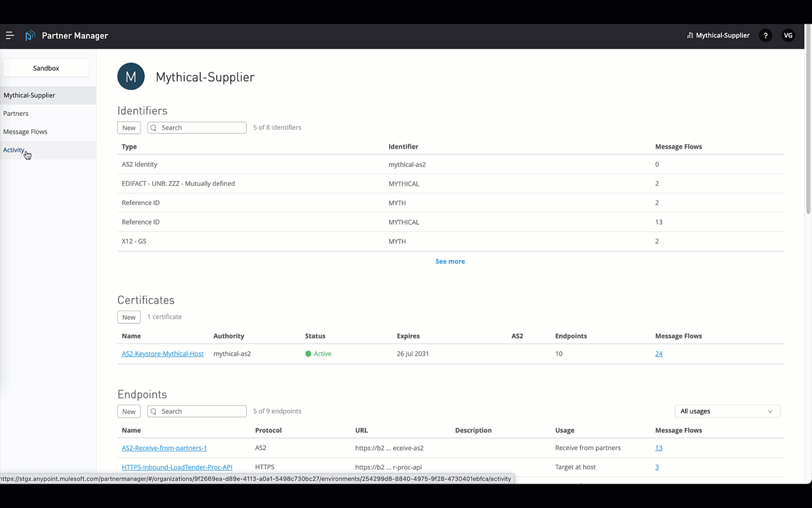Click the Partner Manager logo icon
Screen dimensions: 812x508
(x=29, y=36)
